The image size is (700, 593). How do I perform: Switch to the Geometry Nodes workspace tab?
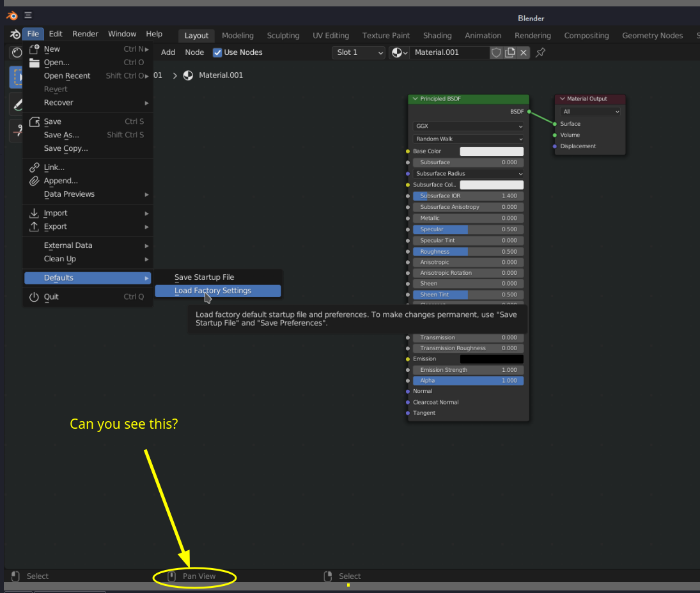652,36
